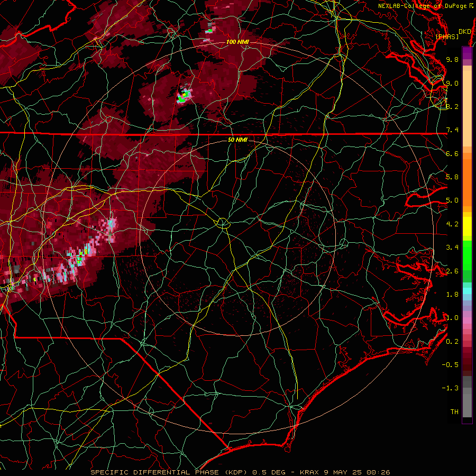
Task: Pick the yellow band beside 4.2
Action: tap(467, 226)
